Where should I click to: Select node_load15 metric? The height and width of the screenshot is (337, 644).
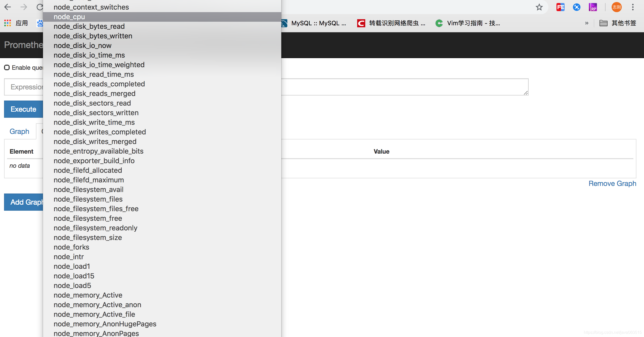pyautogui.click(x=162, y=276)
